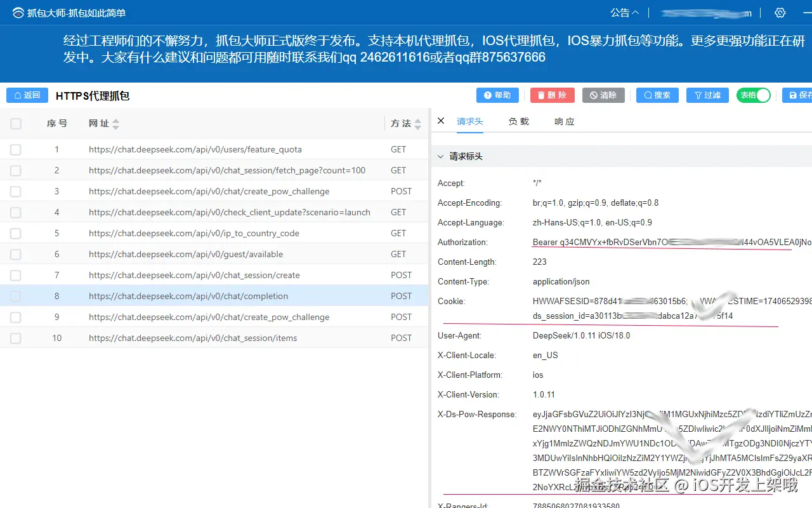This screenshot has width=812, height=508.
Task: Collapse the 请求标头 section chevron
Action: click(x=440, y=156)
